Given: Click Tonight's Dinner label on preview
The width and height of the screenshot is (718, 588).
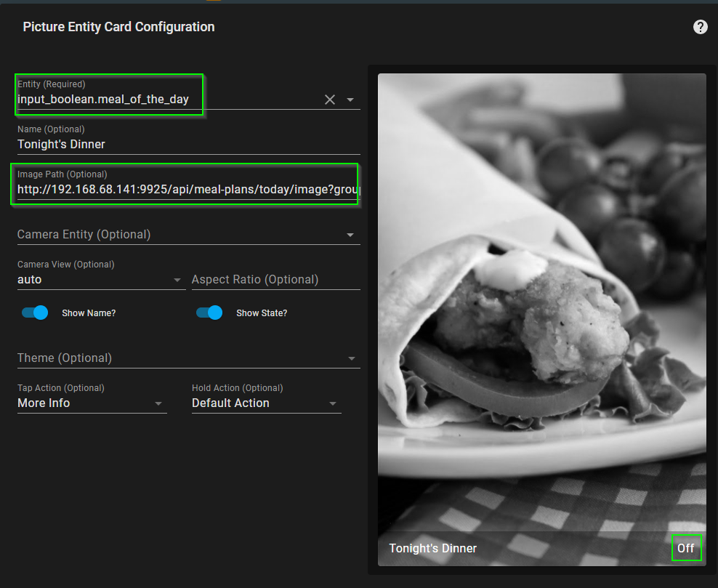Looking at the screenshot, I should coord(432,548).
